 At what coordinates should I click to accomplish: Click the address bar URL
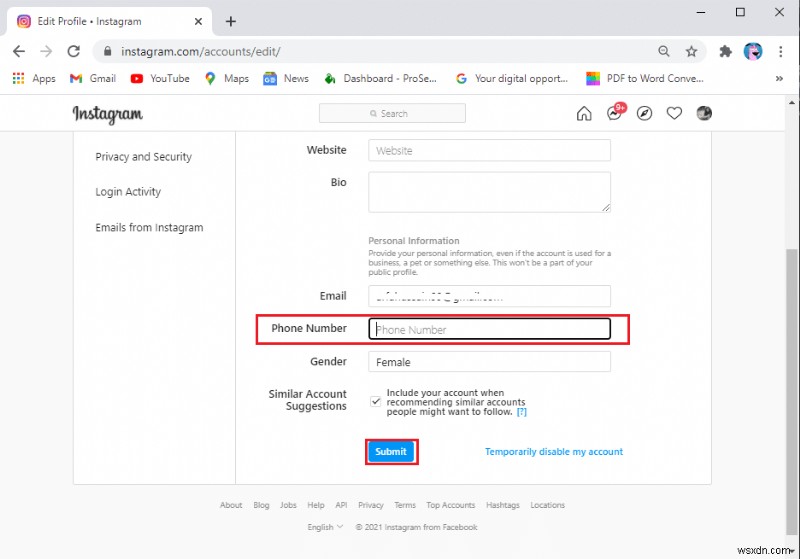point(201,52)
